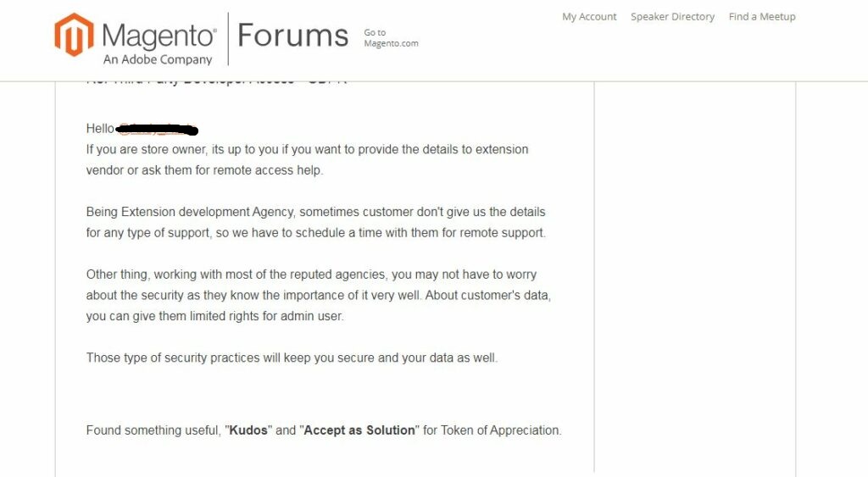Screen dimensions: 868x477
Task: Follow the "Go to Magento.com" link
Action: (391, 38)
